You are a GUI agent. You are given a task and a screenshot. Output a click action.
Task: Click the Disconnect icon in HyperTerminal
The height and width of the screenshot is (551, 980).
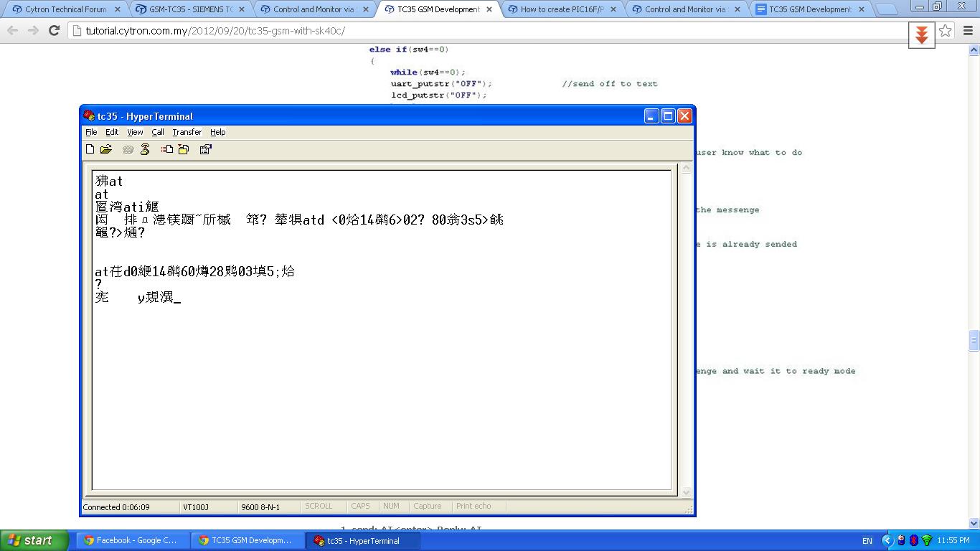(145, 149)
